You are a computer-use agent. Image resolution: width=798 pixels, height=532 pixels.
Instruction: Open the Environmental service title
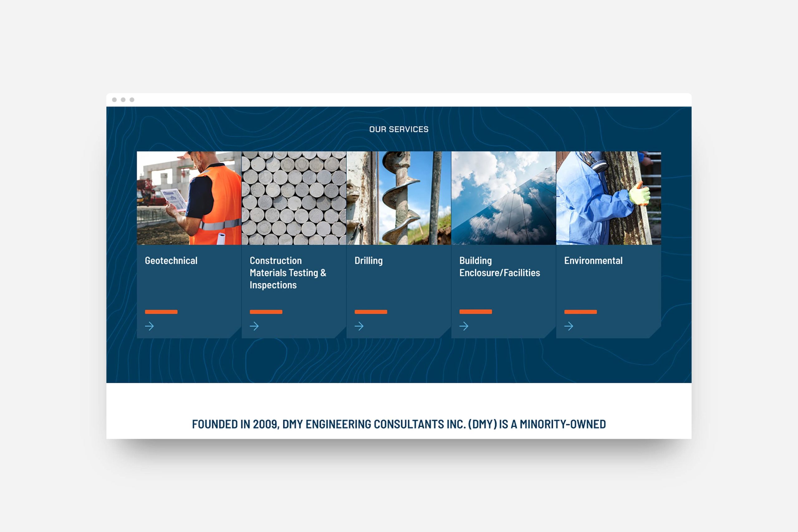tap(593, 261)
